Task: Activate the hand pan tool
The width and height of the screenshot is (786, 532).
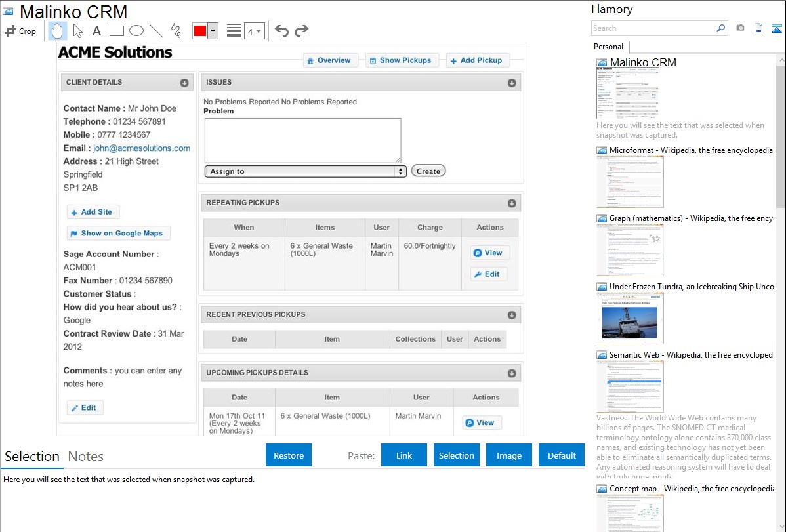Action: point(57,31)
